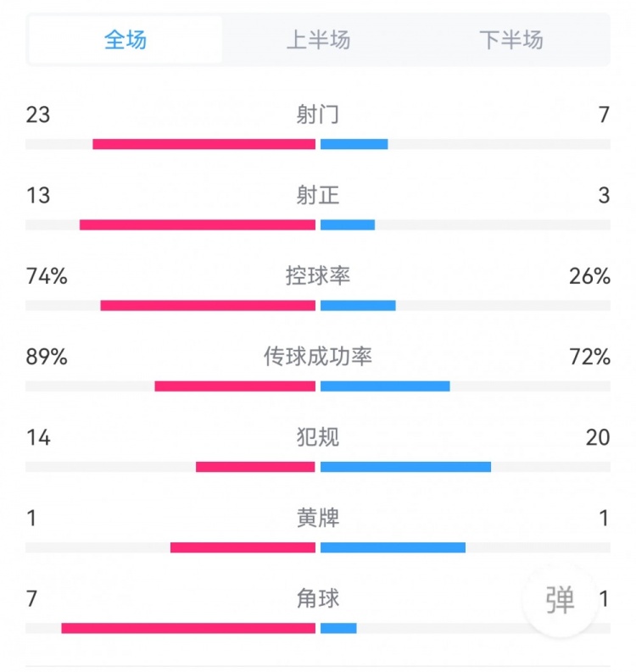Click the red 角球 corners bar

[x=188, y=628]
